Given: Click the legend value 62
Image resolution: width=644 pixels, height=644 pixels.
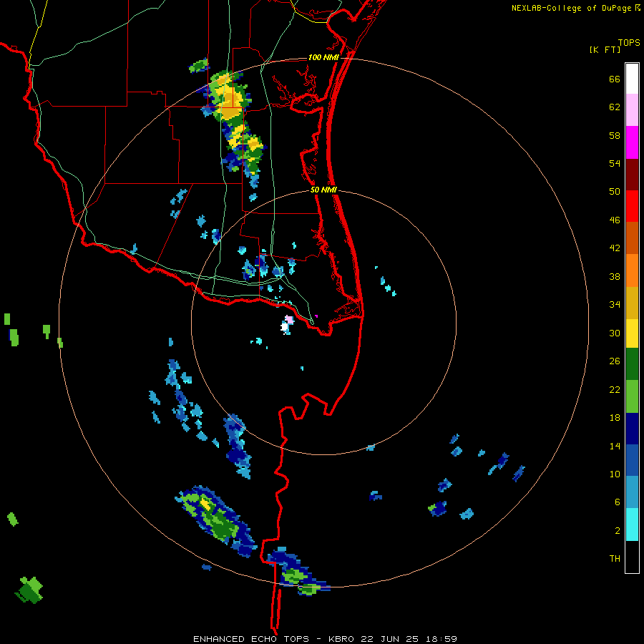Looking at the screenshot, I should [x=615, y=107].
